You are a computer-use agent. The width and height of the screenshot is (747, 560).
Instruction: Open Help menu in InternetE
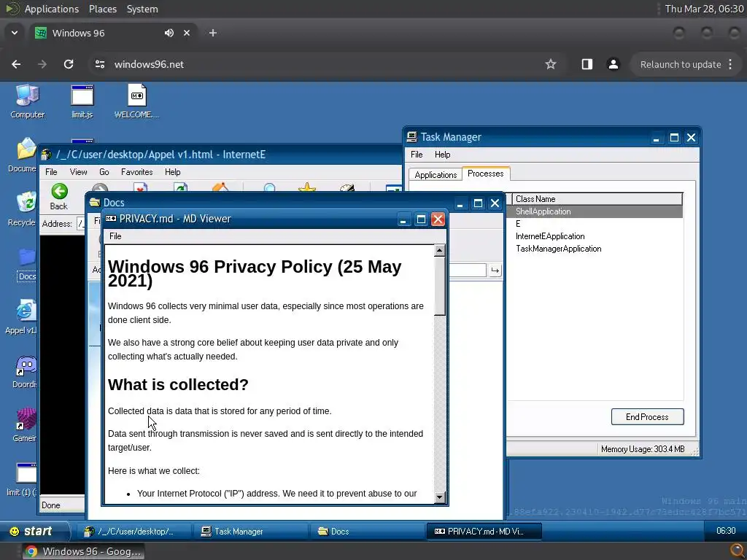pyautogui.click(x=173, y=172)
